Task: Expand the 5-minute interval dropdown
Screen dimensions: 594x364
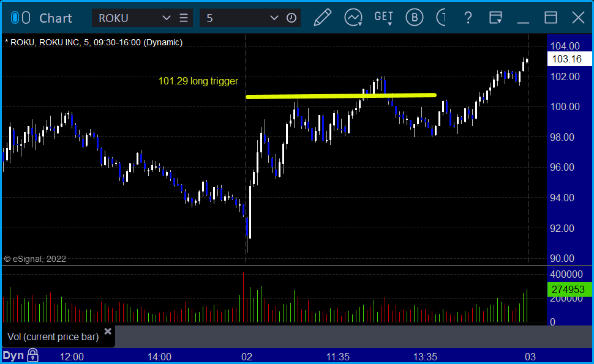Action: click(x=274, y=18)
